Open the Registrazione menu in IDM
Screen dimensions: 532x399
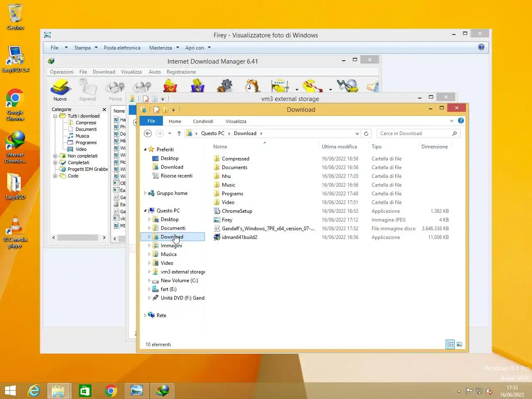coord(181,72)
